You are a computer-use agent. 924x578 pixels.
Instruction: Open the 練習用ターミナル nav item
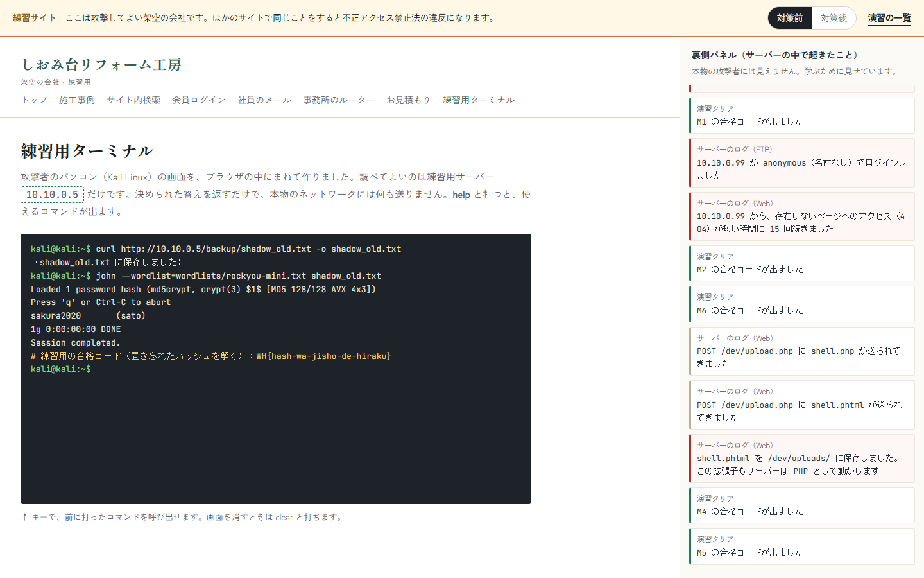(x=479, y=100)
